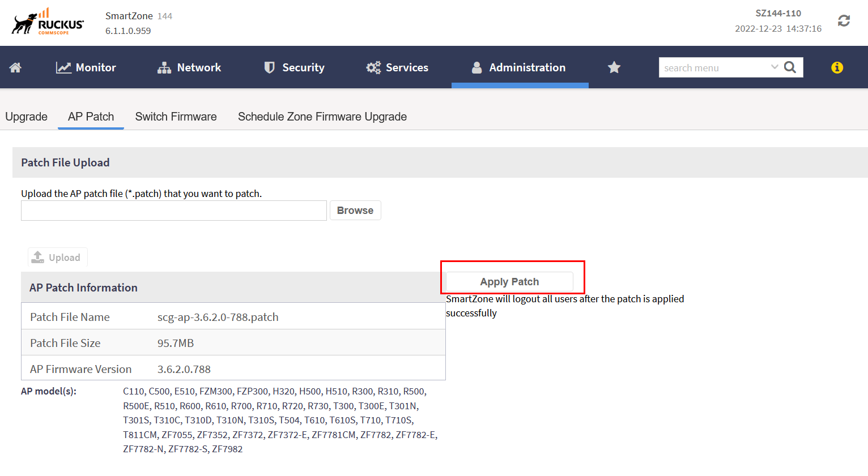
Task: Expand the search menu dropdown arrow
Action: [775, 67]
